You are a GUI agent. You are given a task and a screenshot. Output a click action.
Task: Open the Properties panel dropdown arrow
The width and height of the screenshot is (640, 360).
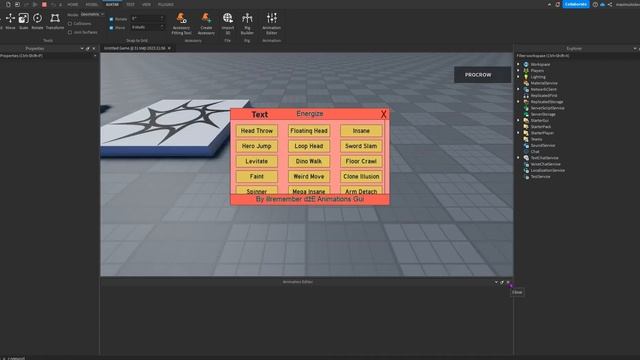tap(82, 49)
